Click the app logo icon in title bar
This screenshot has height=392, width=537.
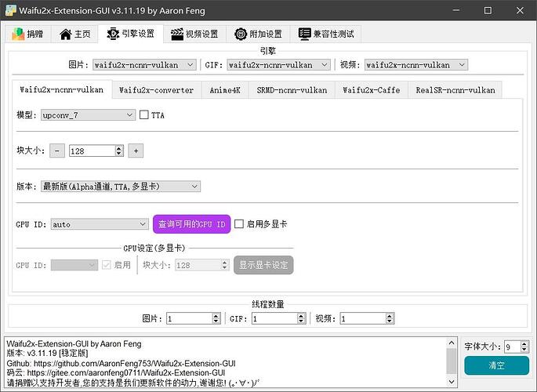pyautogui.click(x=11, y=10)
